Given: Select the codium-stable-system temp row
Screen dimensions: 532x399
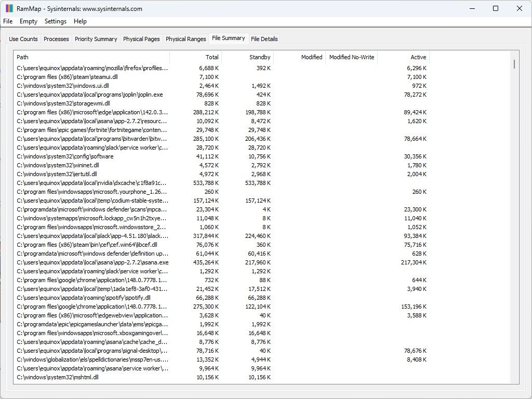Looking at the screenshot, I should click(x=222, y=201).
